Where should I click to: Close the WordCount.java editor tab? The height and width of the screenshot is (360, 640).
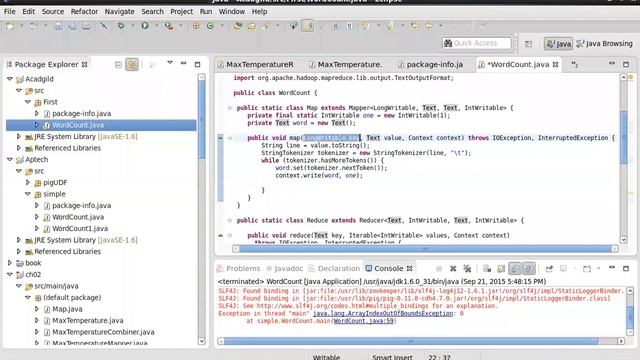556,64
